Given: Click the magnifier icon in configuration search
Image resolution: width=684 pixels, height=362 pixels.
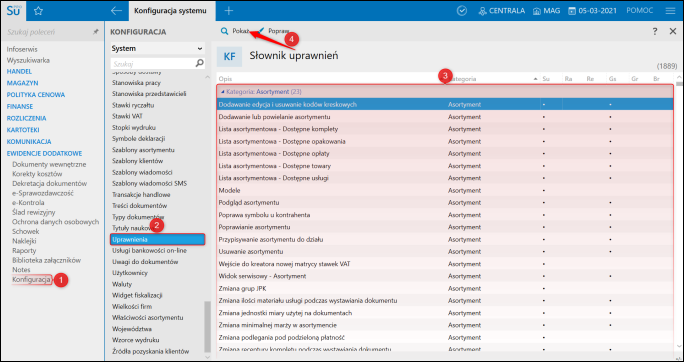Looking at the screenshot, I should tap(199, 63).
